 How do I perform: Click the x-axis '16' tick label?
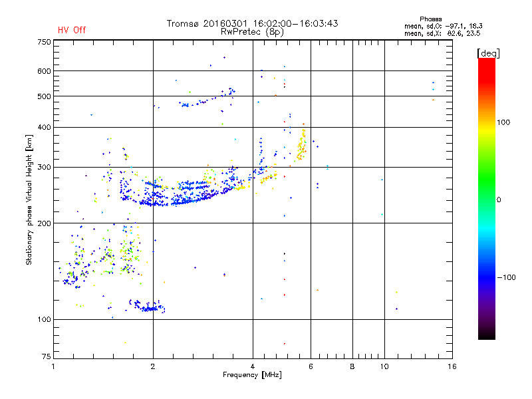pos(452,366)
